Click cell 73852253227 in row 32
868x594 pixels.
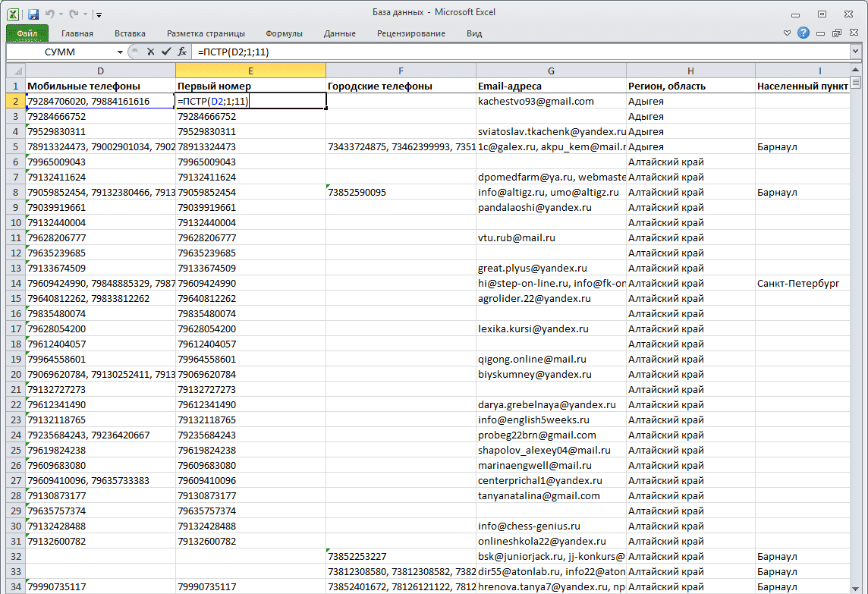[x=401, y=556]
